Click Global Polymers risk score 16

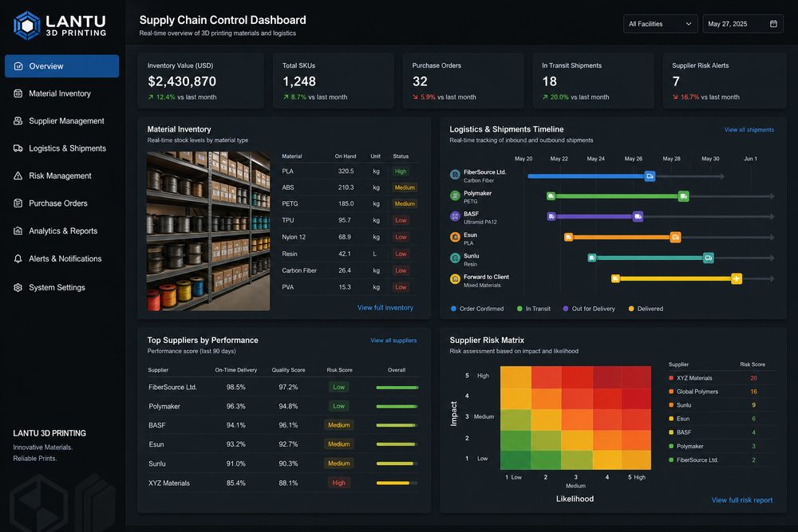point(754,392)
